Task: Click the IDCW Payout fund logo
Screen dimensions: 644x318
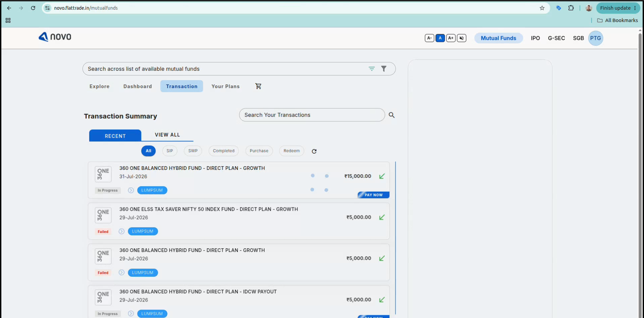Action: 103,298
